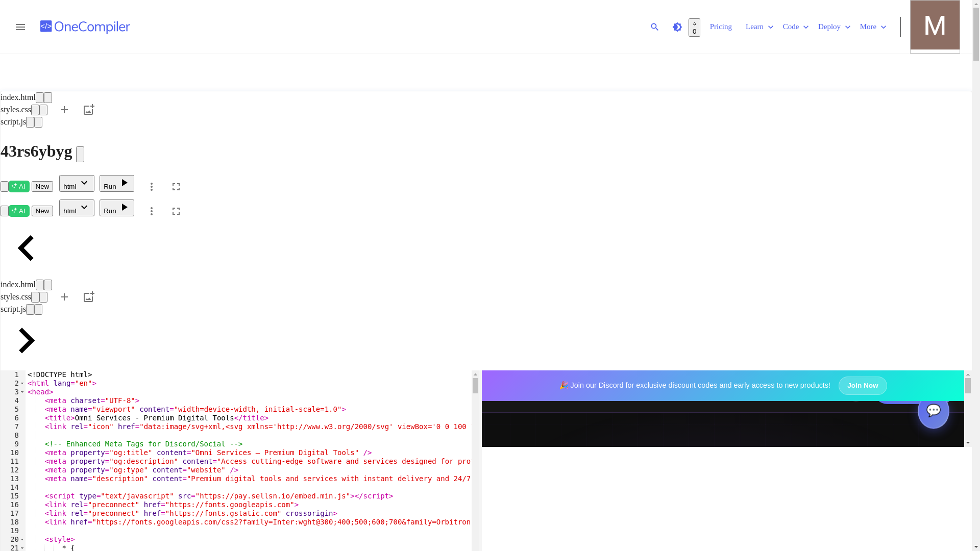Viewport: 980px width, 551px height.
Task: Open the M user profile avatar
Action: (x=935, y=26)
